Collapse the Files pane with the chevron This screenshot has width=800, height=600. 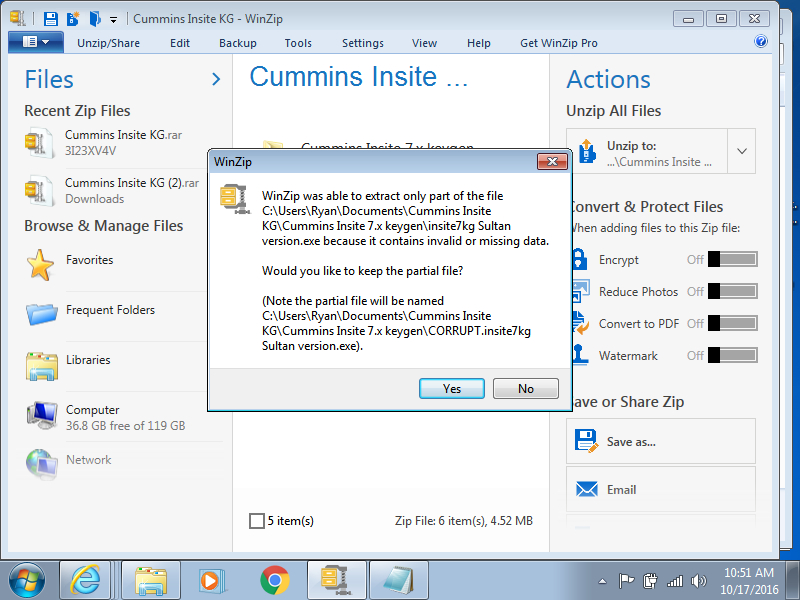tap(216, 79)
